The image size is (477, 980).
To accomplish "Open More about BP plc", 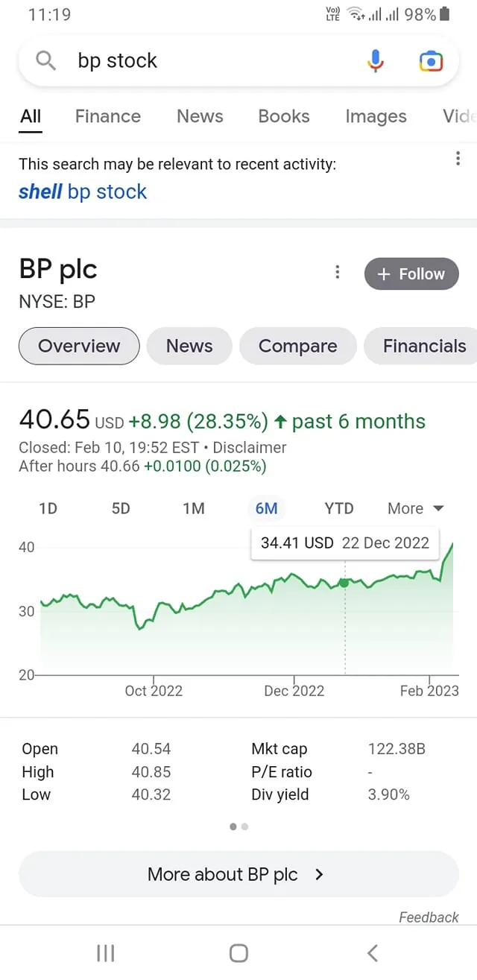I will (x=238, y=873).
